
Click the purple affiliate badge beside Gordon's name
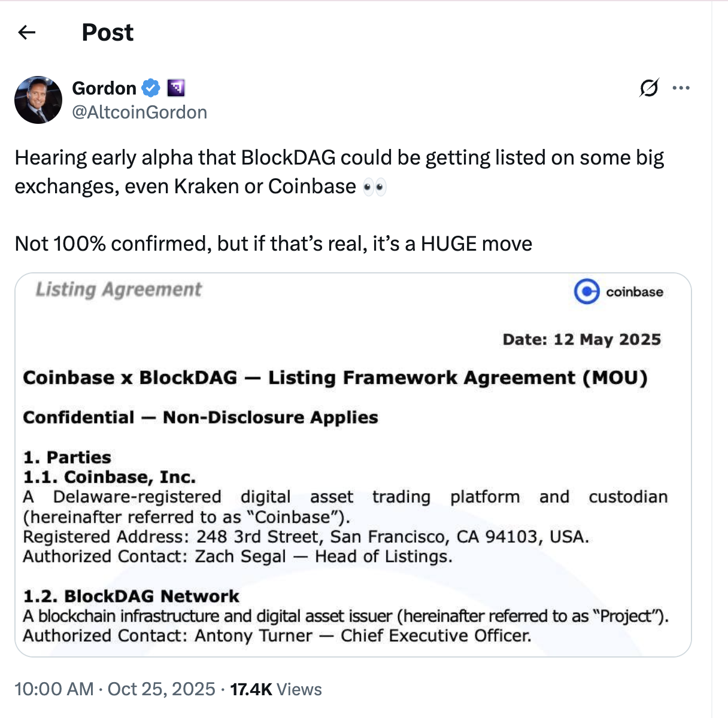pos(175,87)
